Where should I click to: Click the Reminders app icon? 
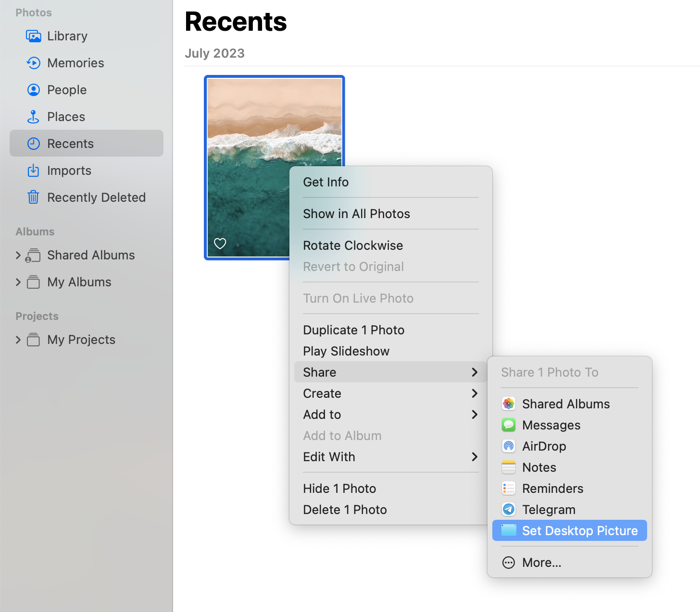[x=509, y=489]
